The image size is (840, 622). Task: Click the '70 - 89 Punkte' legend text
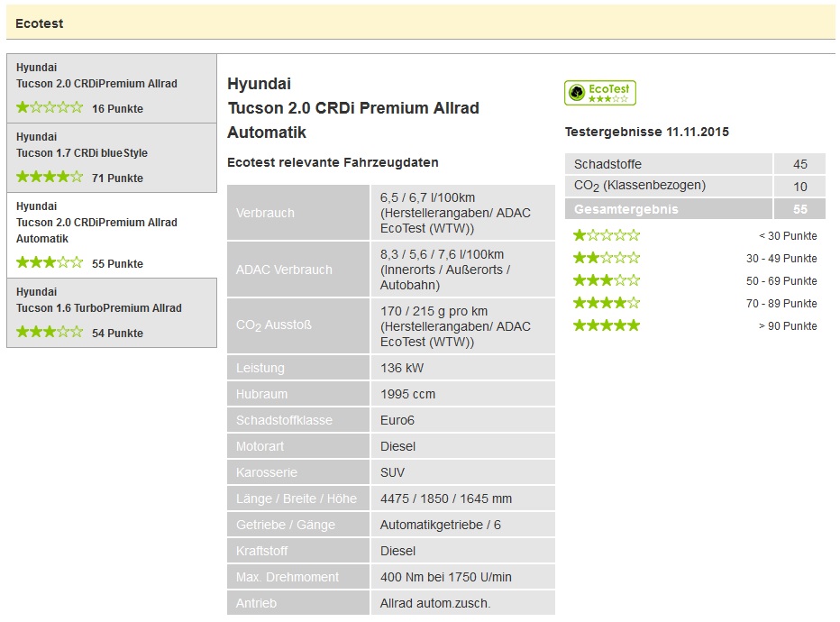pyautogui.click(x=781, y=303)
